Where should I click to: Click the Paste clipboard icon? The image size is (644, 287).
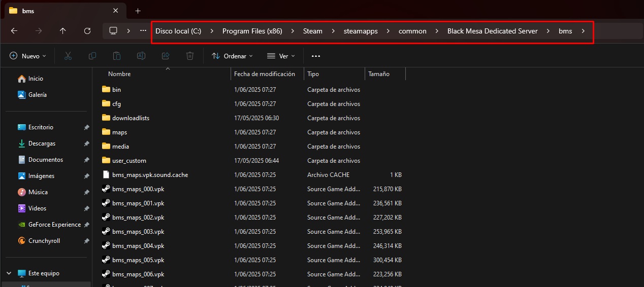(x=117, y=56)
